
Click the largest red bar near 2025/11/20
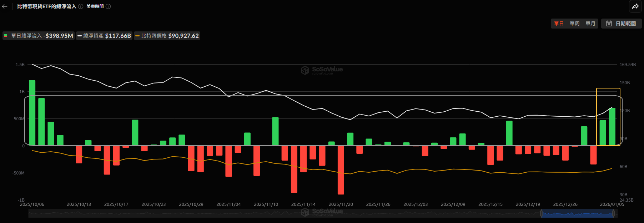(x=341, y=170)
